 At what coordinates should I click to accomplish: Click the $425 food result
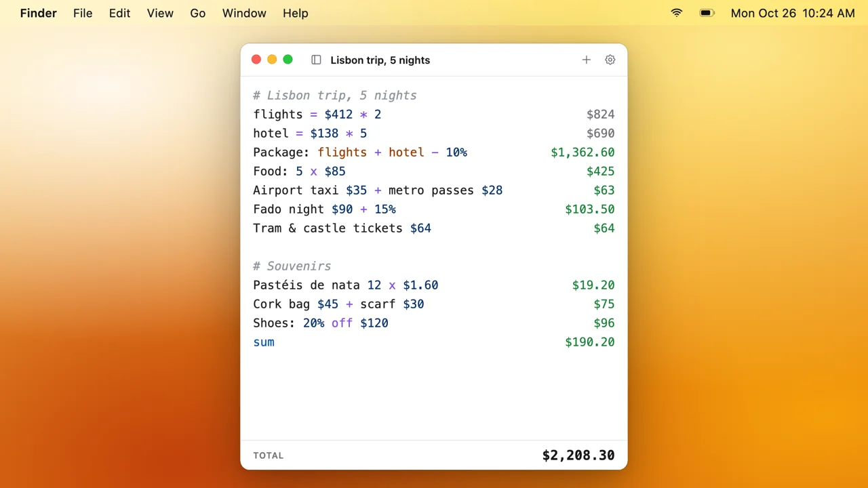(x=601, y=171)
